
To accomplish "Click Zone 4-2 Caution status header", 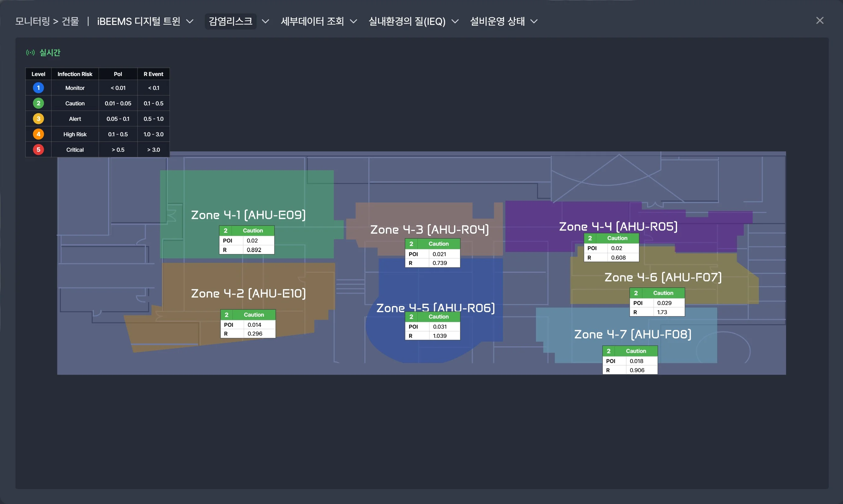I will [x=248, y=315].
